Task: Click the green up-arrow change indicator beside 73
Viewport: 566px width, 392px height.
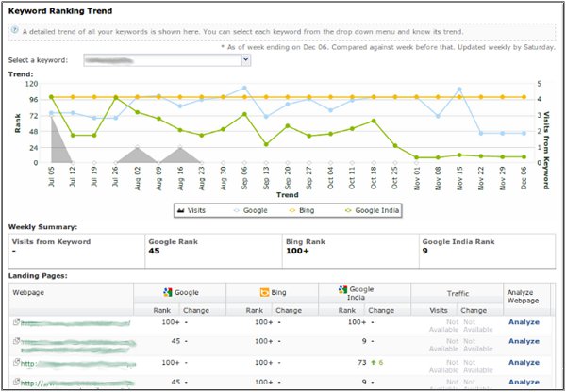Action: click(x=374, y=363)
